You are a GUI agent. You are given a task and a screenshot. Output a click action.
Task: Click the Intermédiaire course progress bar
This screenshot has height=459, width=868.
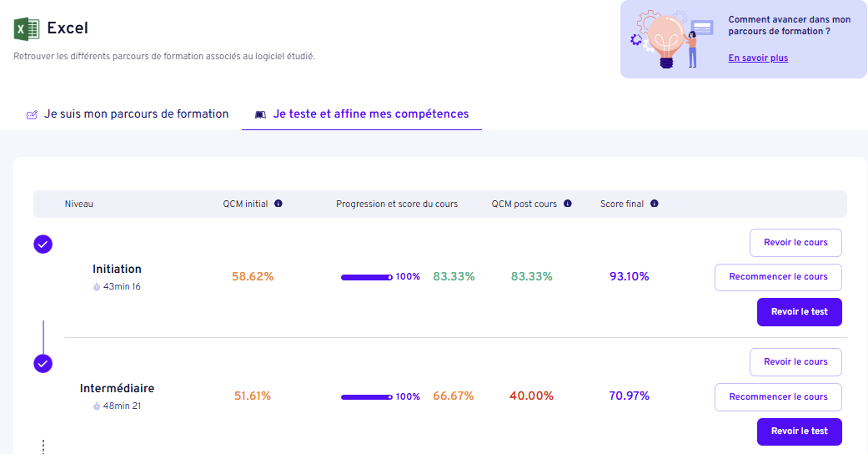coord(366,397)
